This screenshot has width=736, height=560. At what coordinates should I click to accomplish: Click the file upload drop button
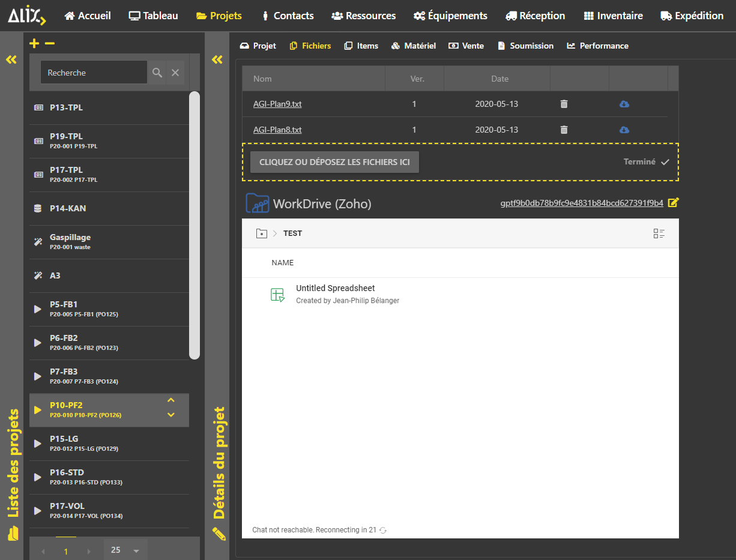(334, 162)
